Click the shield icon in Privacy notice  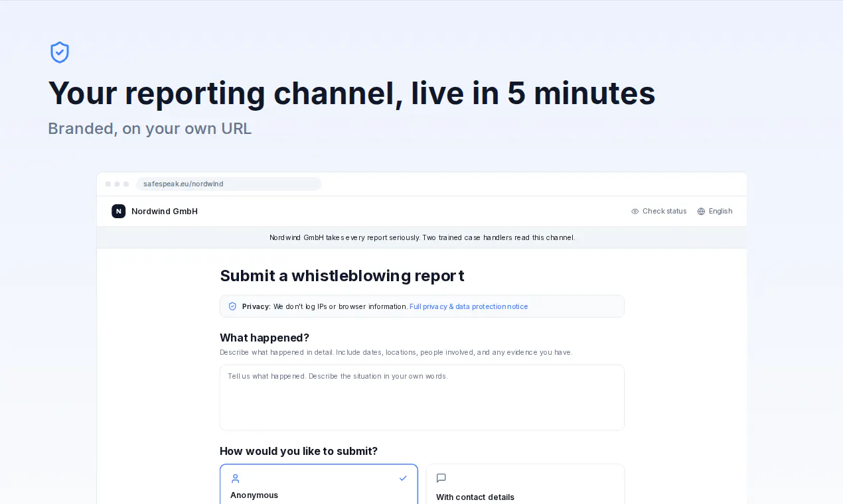click(232, 306)
